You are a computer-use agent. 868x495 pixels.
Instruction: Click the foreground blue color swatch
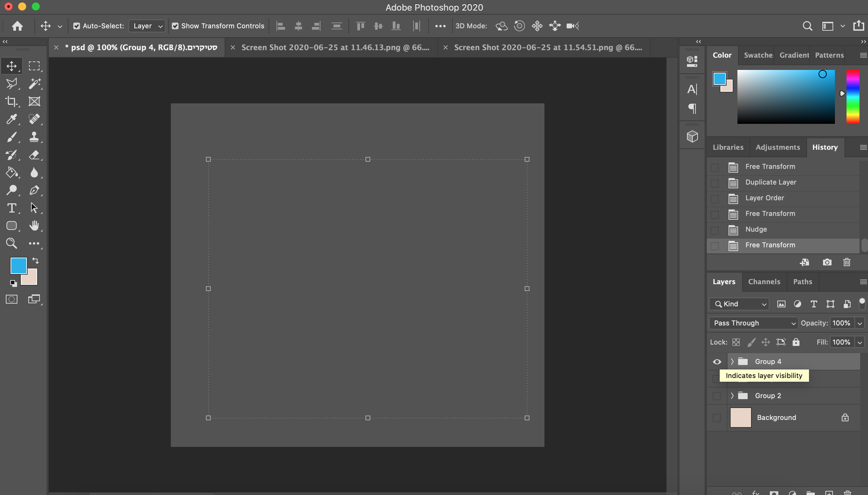(18, 266)
